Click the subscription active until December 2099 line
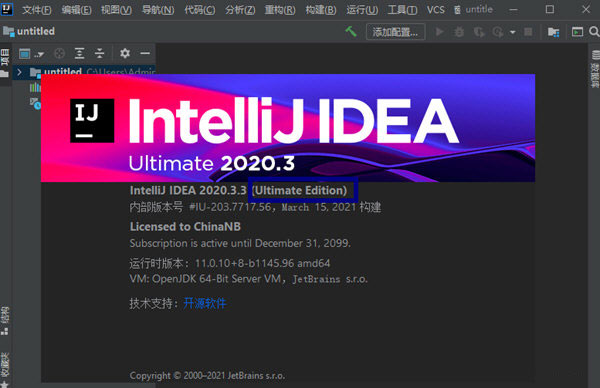 click(240, 243)
